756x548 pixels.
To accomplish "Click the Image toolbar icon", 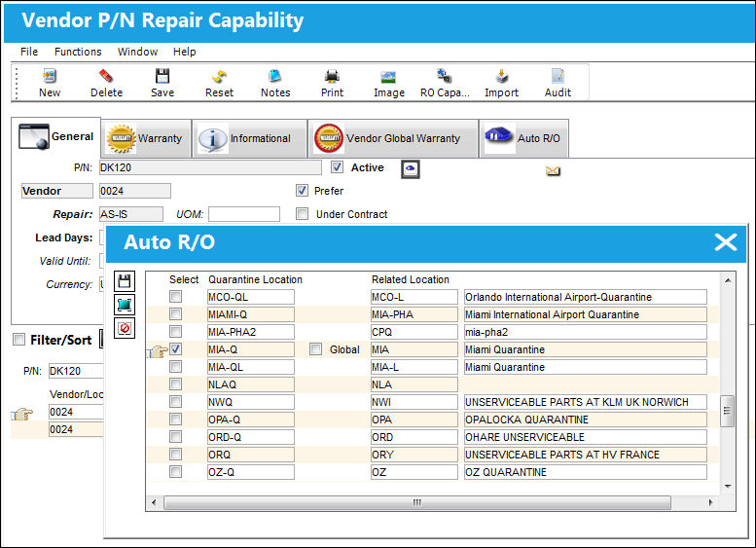I will [388, 83].
